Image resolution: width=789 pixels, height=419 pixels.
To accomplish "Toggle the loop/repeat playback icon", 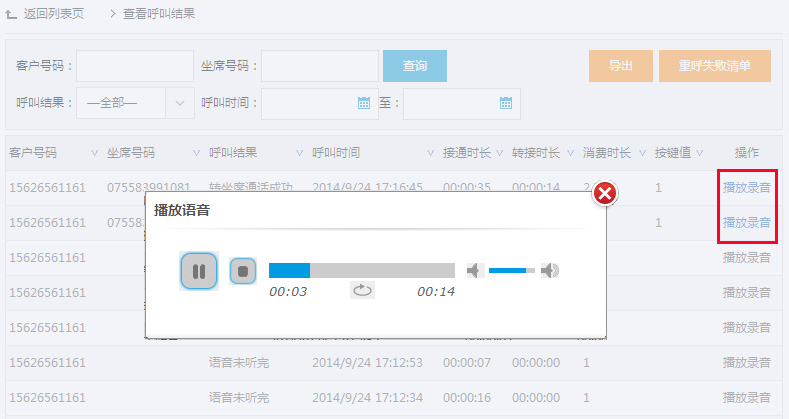I will tap(362, 291).
